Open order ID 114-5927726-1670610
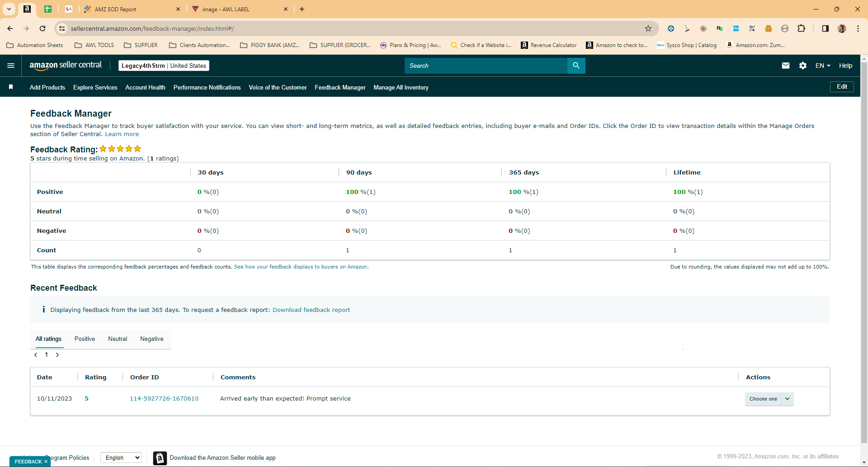 [x=164, y=399]
